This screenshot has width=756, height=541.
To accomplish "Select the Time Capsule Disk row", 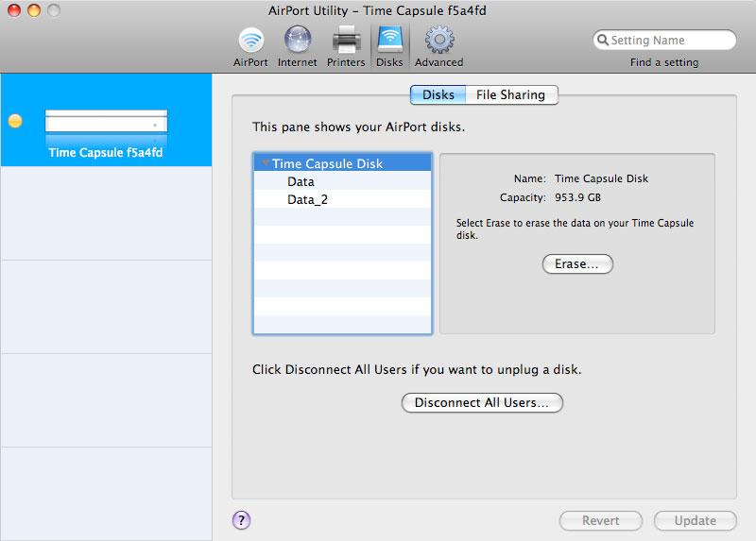I will (342, 163).
